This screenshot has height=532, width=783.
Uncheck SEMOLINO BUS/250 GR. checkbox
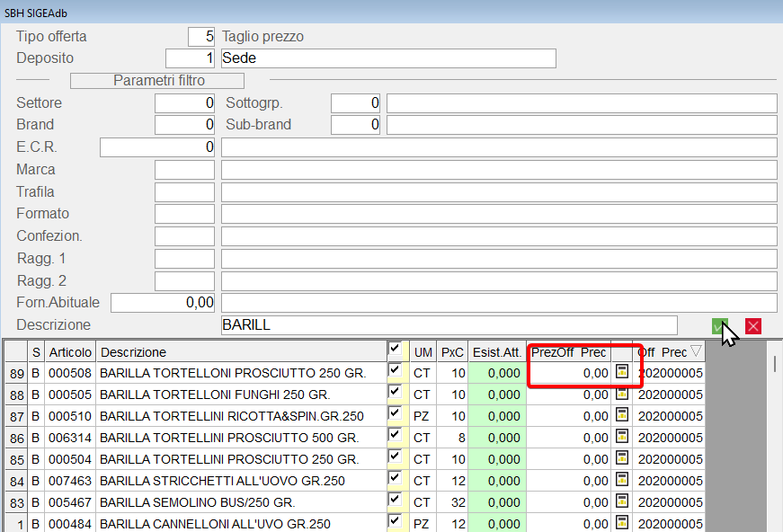point(395,499)
